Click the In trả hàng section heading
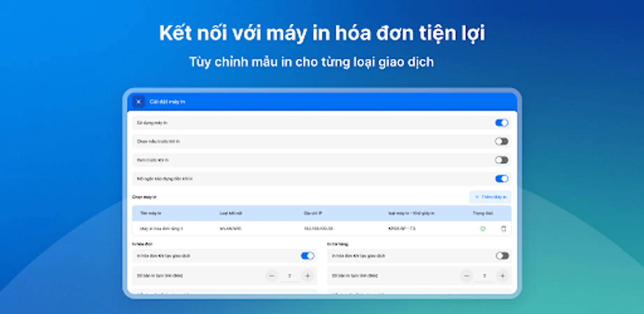This screenshot has width=644, height=314. 338,244
